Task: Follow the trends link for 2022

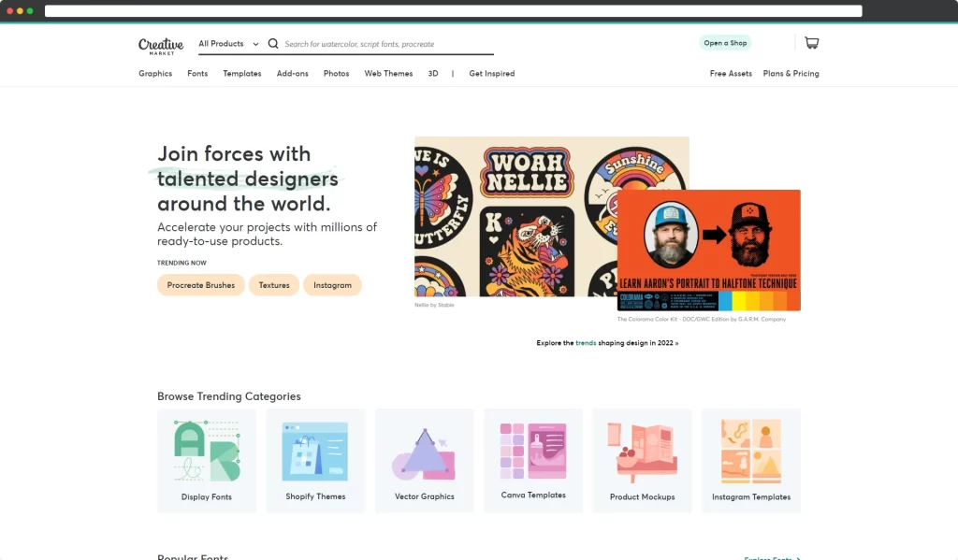Action: point(586,343)
